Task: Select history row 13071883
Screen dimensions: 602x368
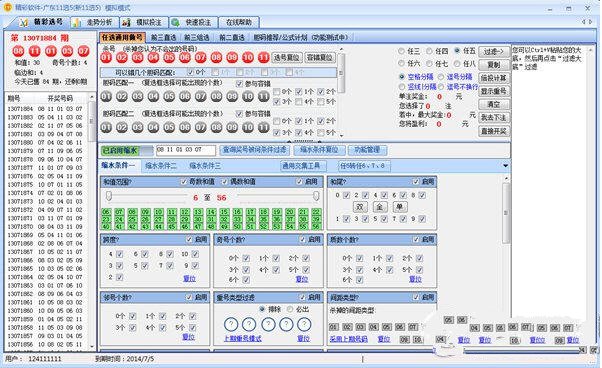Action: point(45,117)
